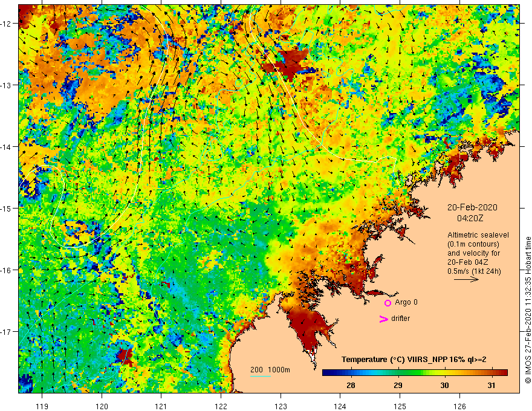Click the longitude axis label 125
The image size is (532, 411).
(400, 406)
